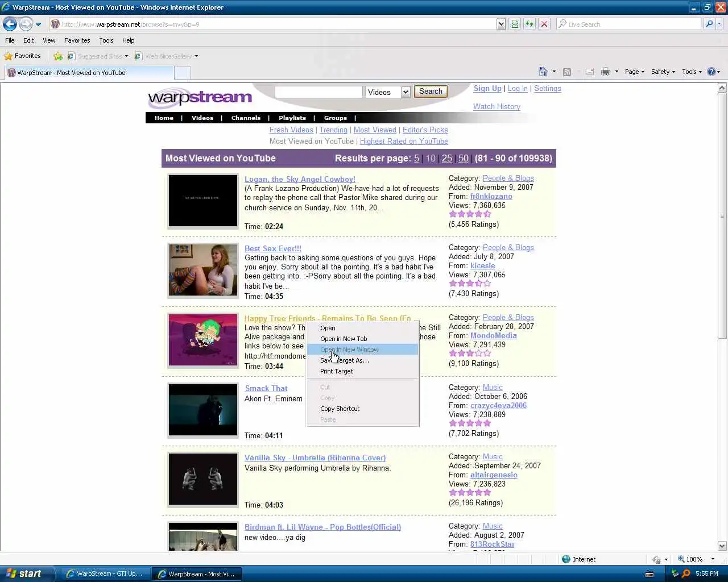
Task: Click the Read Mail icon
Action: 590,72
